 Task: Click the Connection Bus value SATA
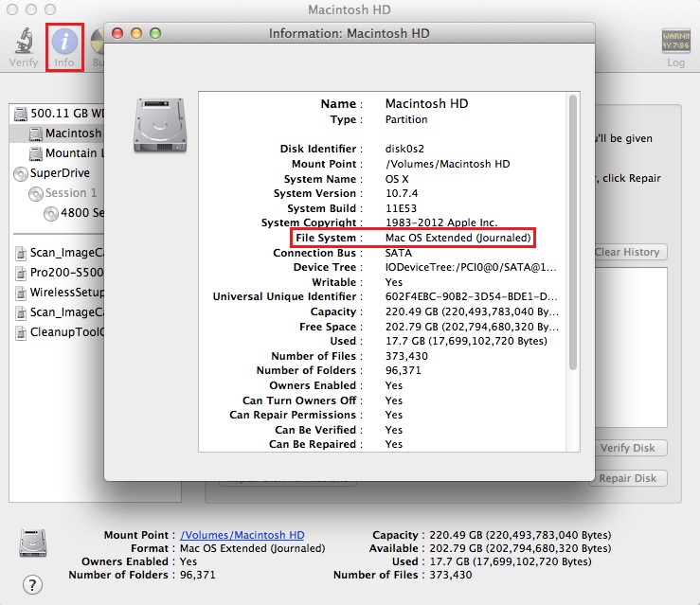click(x=399, y=253)
